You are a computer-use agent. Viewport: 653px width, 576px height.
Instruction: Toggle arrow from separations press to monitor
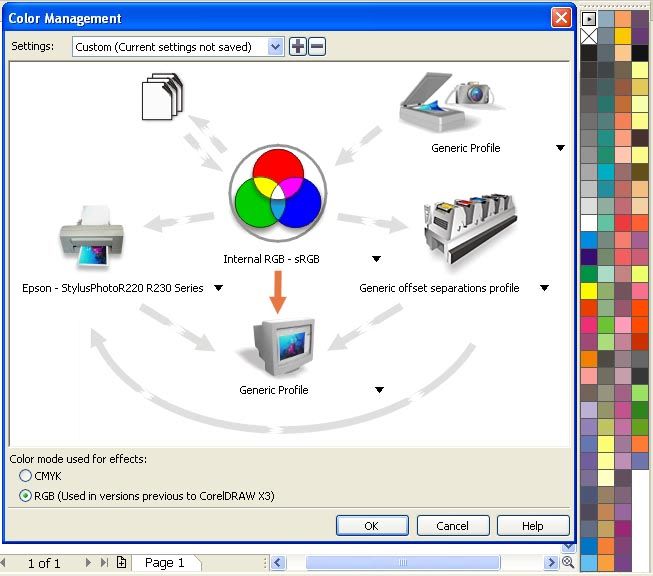[366, 327]
